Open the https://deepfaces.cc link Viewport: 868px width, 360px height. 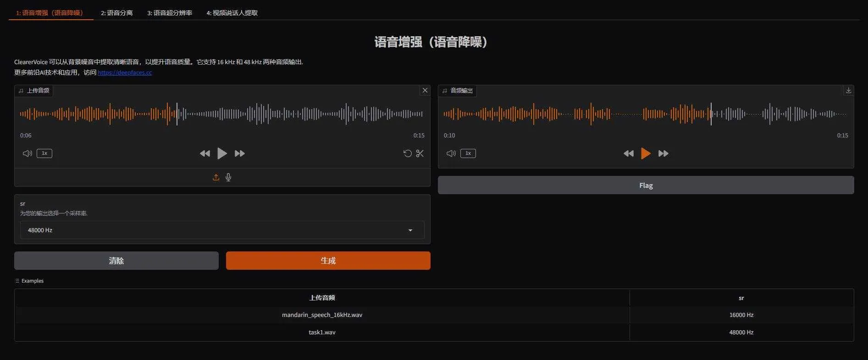coord(125,72)
